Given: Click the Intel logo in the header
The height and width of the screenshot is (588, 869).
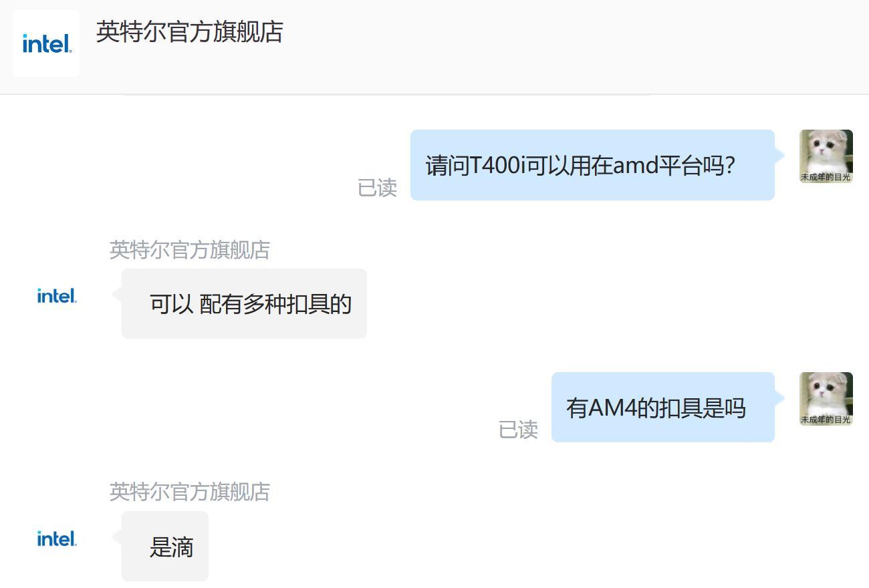Looking at the screenshot, I should [x=46, y=43].
